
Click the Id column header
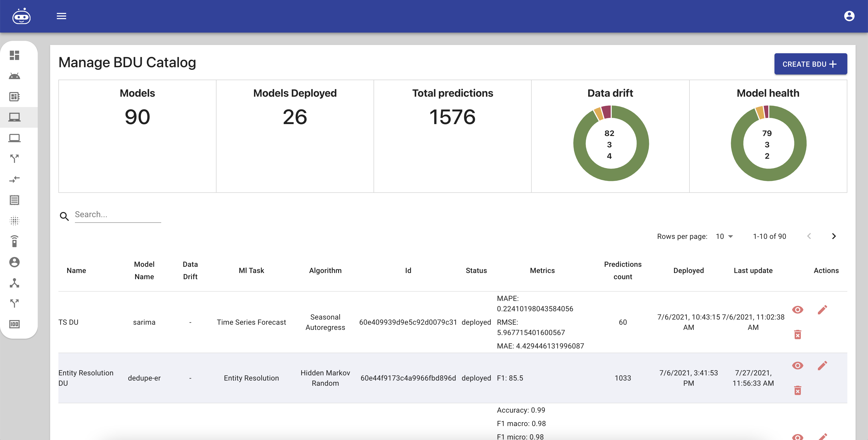pyautogui.click(x=408, y=270)
